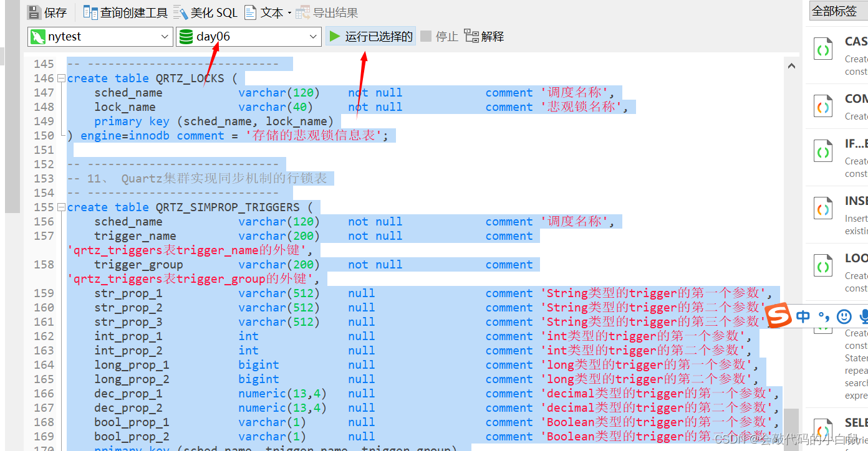This screenshot has width=868, height=451.
Task: Select the COM snippet icon
Action: 823,107
